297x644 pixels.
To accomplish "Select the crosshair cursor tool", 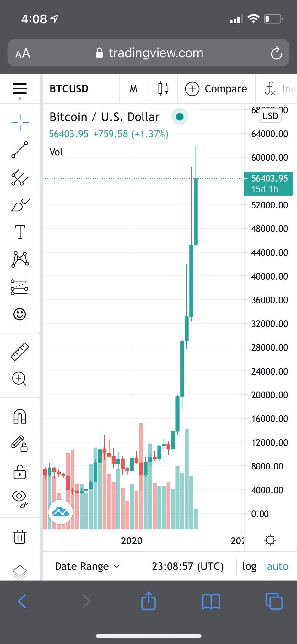I will pos(20,122).
